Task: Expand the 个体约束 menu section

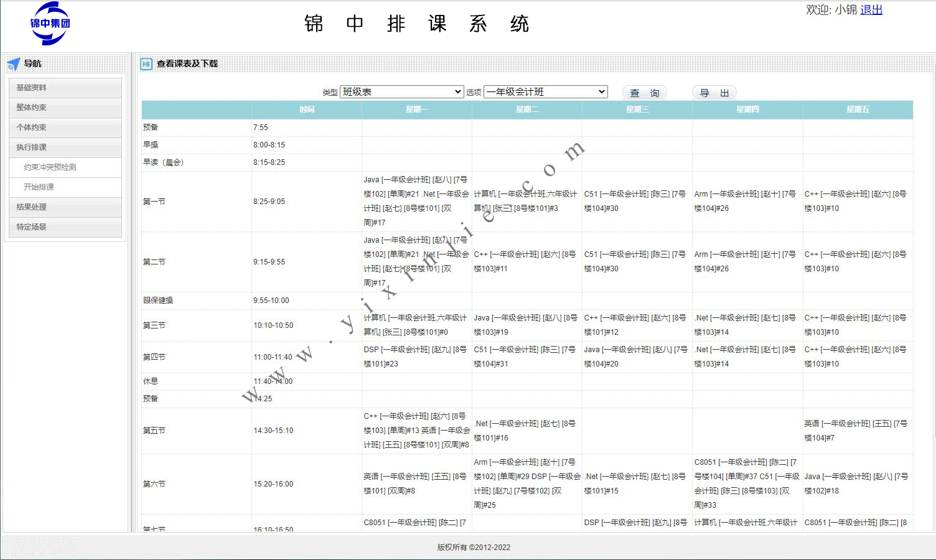Action: (x=65, y=128)
